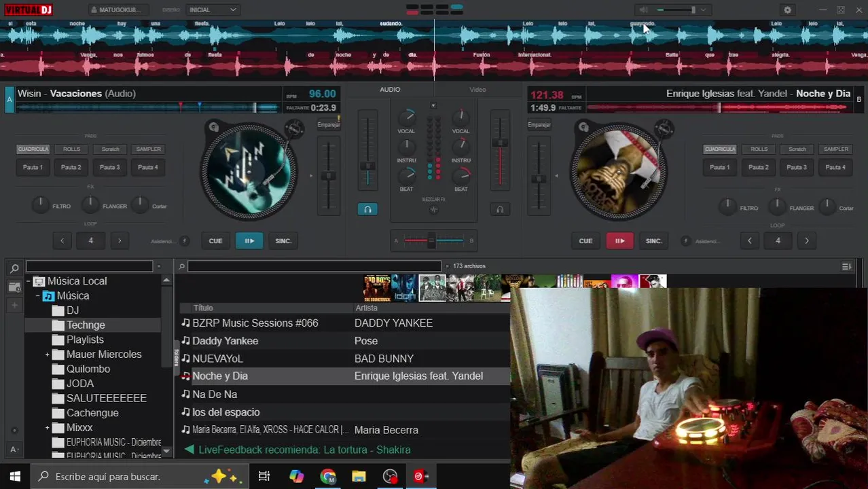This screenshot has height=489, width=868.
Task: Click the file search input field
Action: click(314, 266)
